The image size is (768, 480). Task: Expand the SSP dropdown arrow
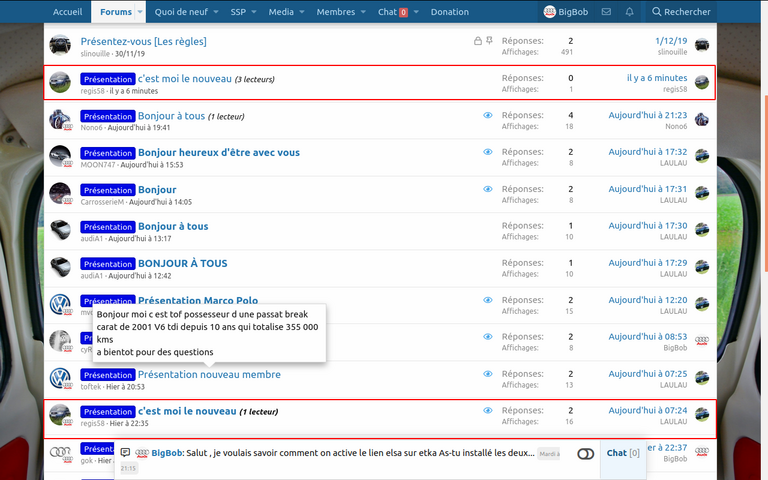(x=254, y=12)
